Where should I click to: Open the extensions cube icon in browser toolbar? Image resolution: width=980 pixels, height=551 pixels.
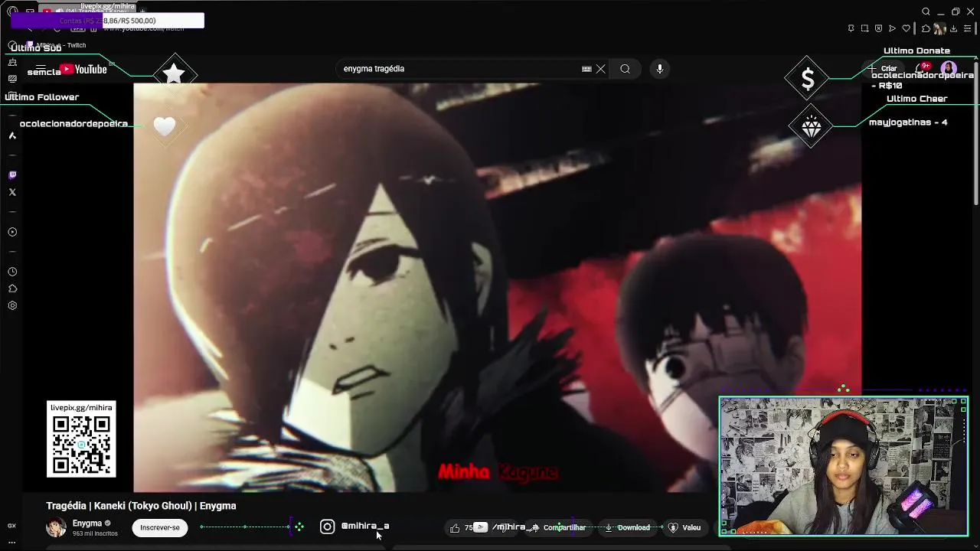[x=926, y=28]
